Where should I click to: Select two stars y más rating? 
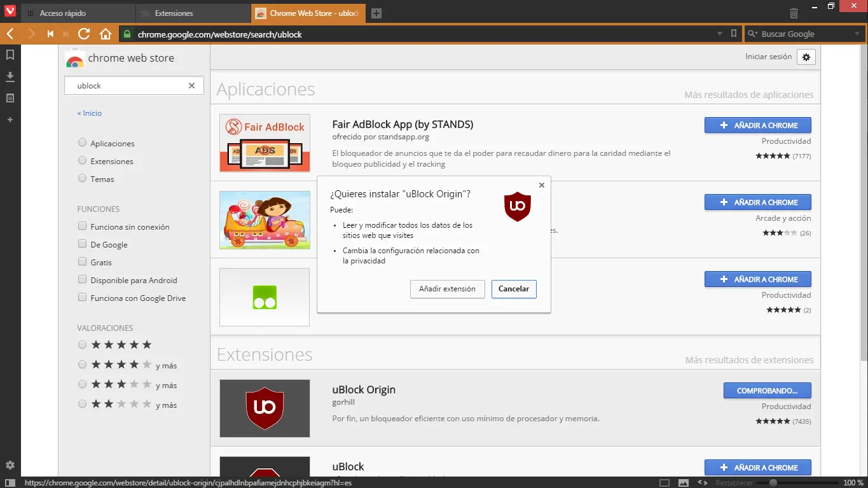coord(82,404)
